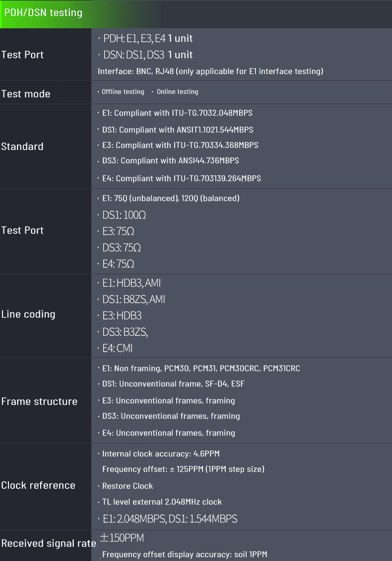
Task: Click the Restore Clock text
Action: click(x=128, y=486)
